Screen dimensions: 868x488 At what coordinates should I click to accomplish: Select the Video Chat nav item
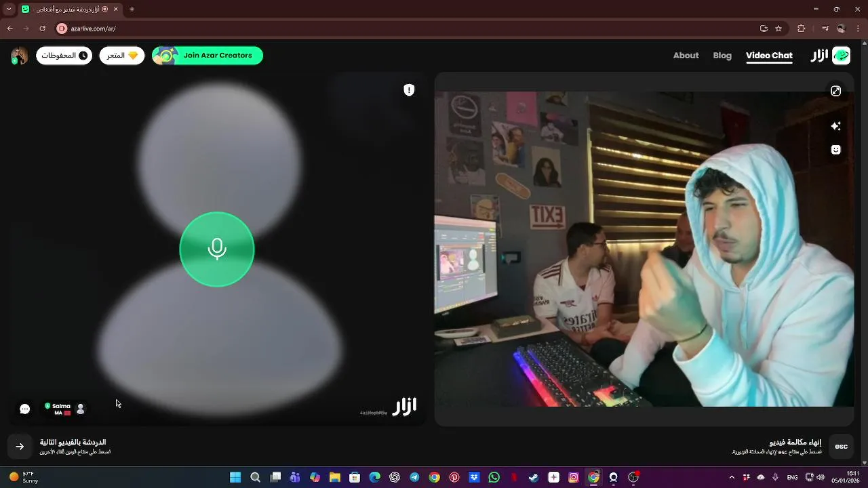click(x=769, y=56)
